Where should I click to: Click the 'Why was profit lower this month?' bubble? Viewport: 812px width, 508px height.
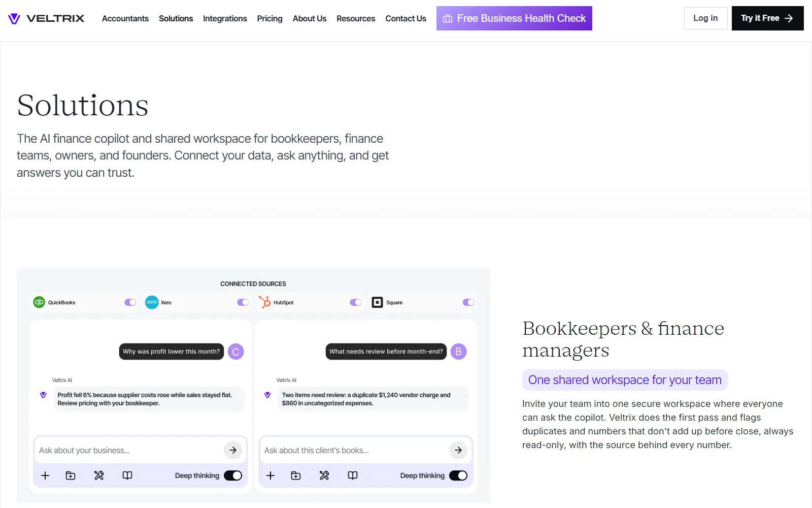click(172, 352)
